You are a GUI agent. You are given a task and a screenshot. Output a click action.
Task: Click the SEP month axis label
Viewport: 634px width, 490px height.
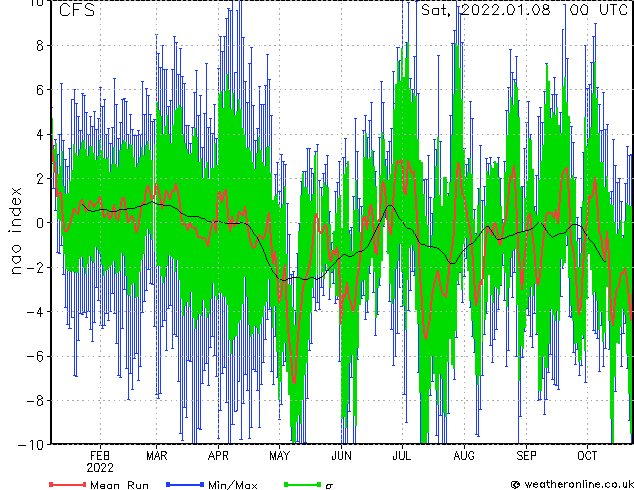[526, 456]
